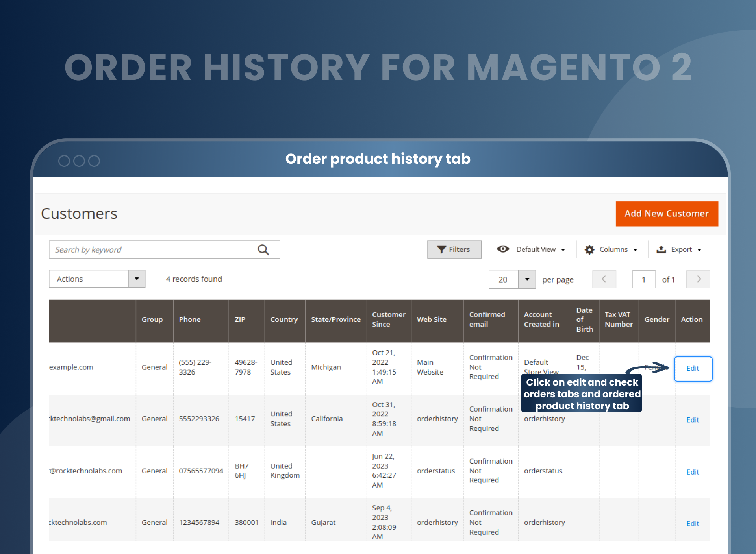Click the current page number field
Viewport: 756px width, 554px height.
[x=644, y=279]
